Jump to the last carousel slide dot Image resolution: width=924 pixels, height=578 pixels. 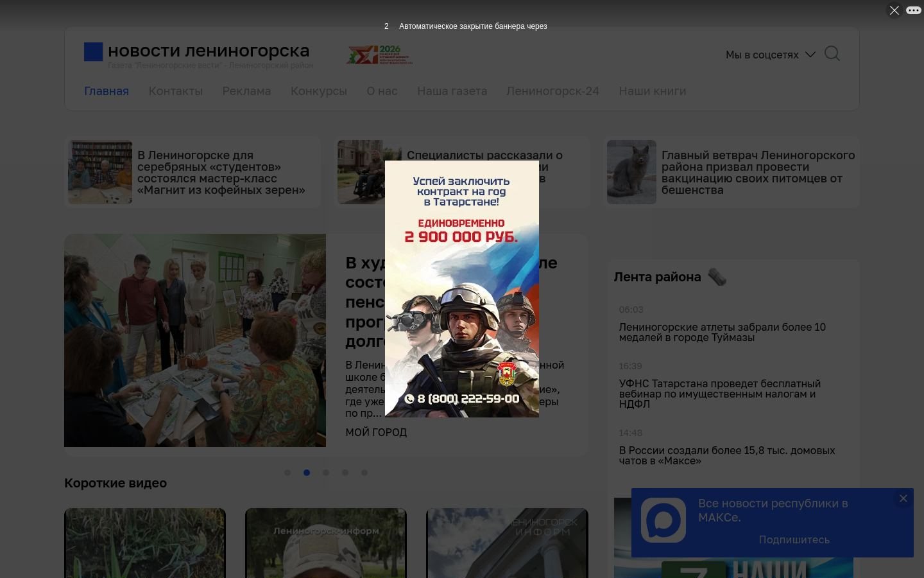364,473
